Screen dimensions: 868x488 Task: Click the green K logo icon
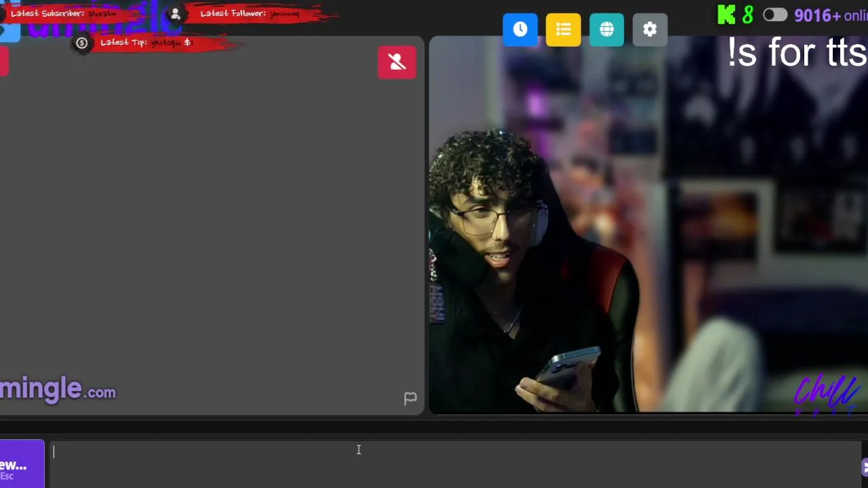pyautogui.click(x=726, y=15)
